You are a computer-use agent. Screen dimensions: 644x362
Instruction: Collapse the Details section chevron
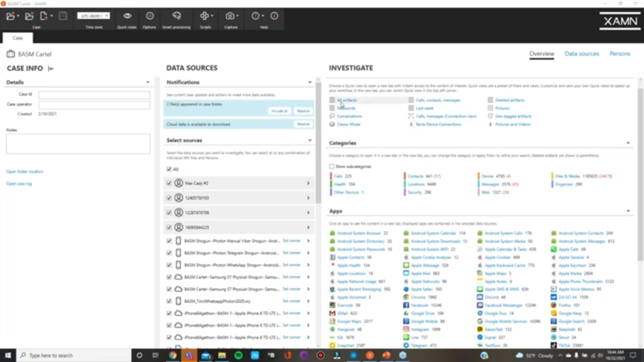(148, 82)
